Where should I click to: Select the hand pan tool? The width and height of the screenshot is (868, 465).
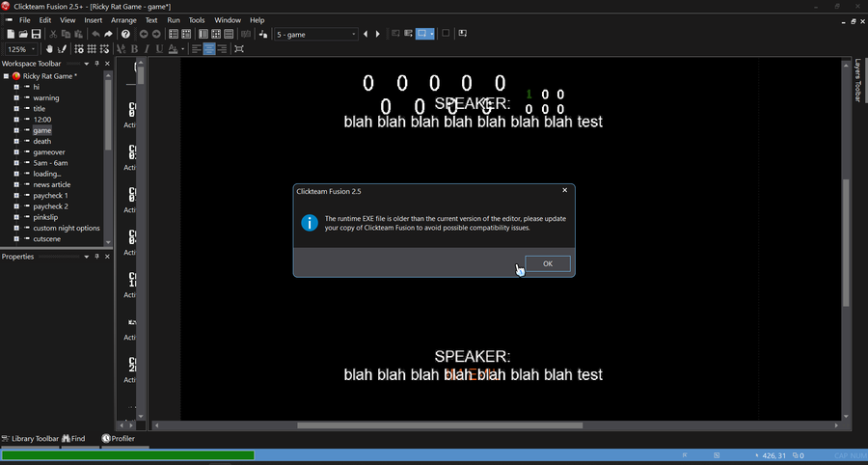(50, 48)
